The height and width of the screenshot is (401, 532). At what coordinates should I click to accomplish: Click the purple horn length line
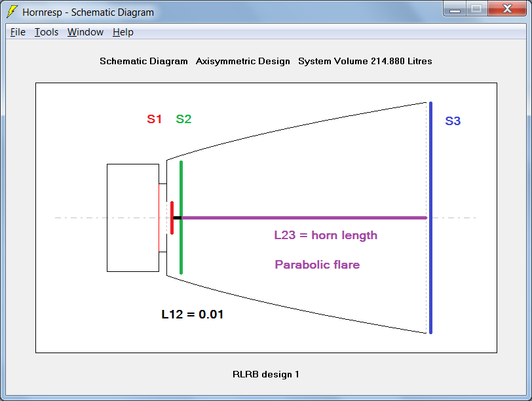[x=304, y=218]
